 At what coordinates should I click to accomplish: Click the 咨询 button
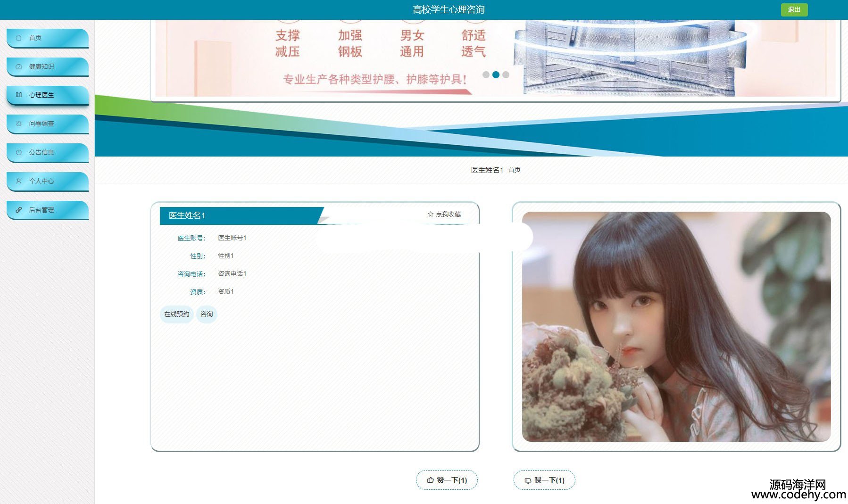click(x=207, y=314)
